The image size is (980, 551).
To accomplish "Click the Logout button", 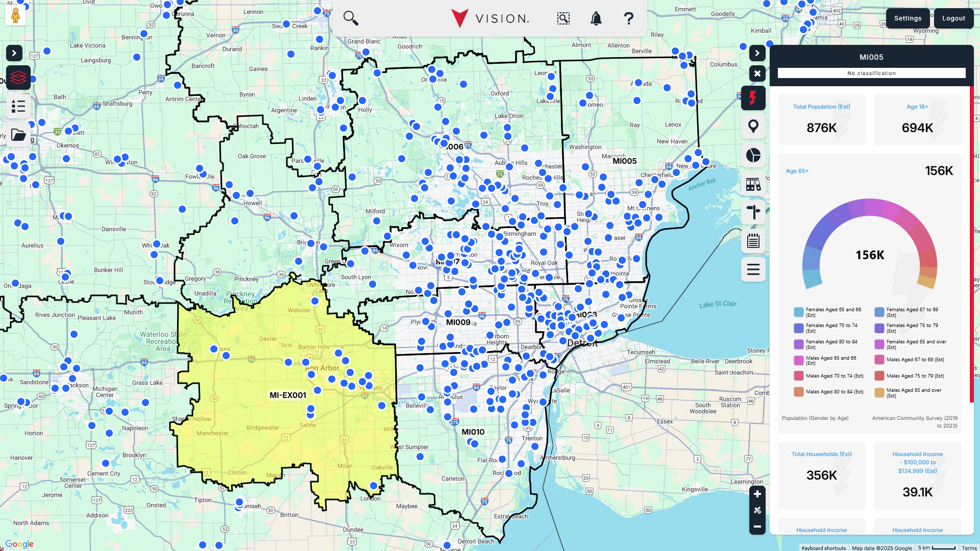I will coord(953,18).
